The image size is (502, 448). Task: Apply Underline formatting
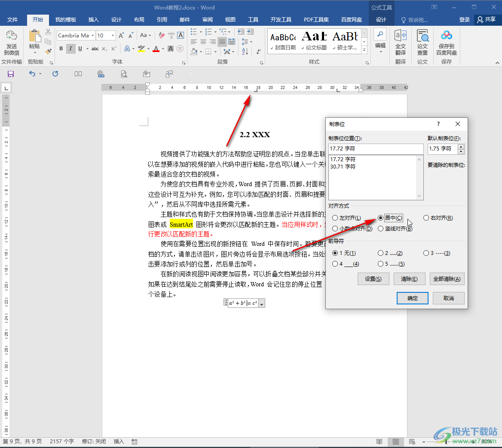click(x=80, y=49)
